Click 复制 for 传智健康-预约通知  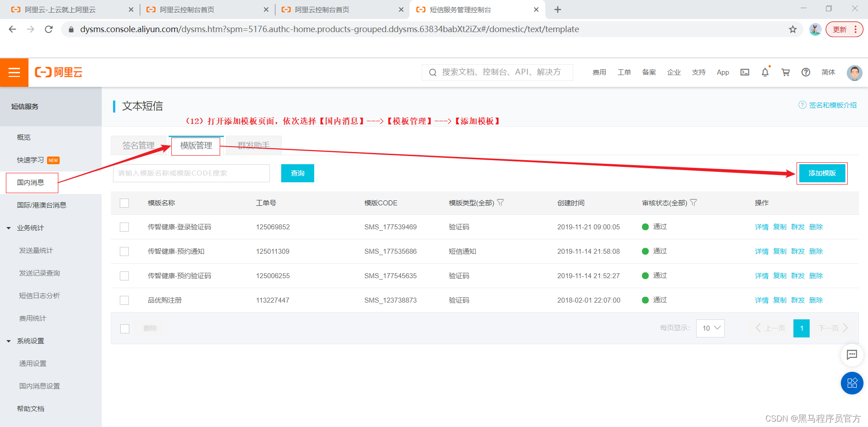tap(780, 251)
